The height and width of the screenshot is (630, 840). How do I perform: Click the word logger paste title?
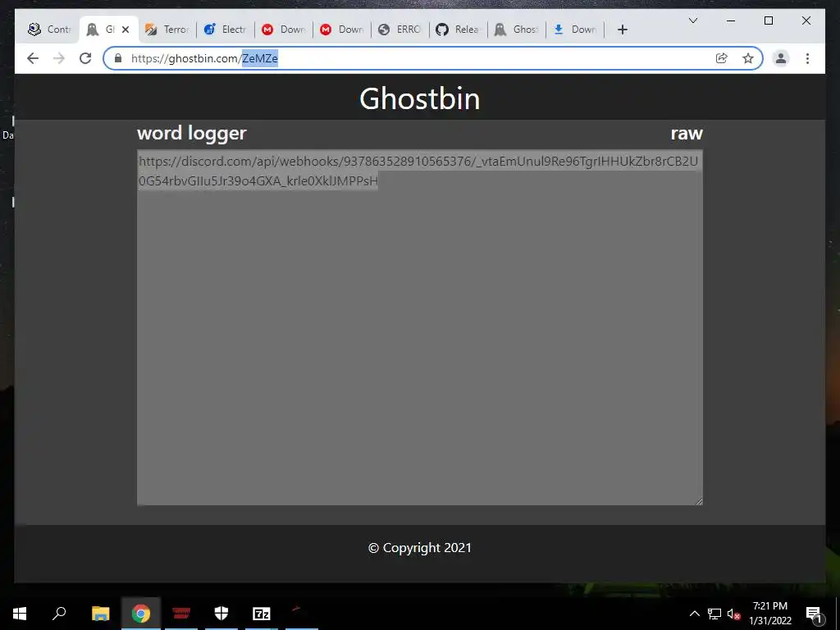192,133
